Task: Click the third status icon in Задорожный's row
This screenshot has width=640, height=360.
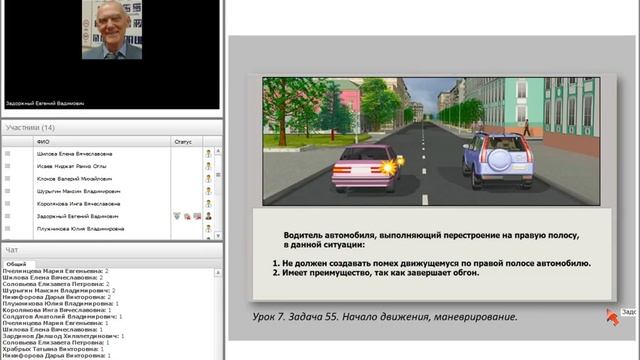Action: click(197, 216)
